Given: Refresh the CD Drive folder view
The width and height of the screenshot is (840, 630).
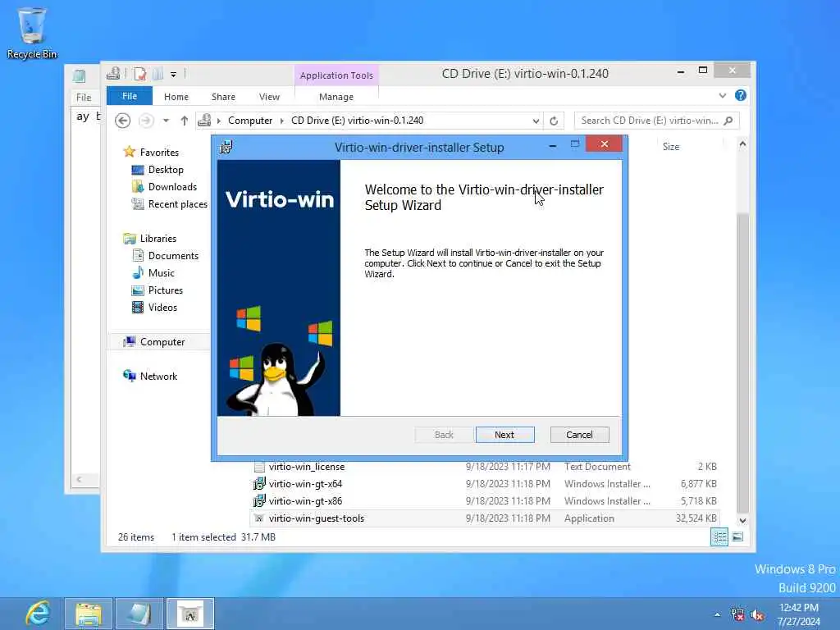Looking at the screenshot, I should [554, 121].
